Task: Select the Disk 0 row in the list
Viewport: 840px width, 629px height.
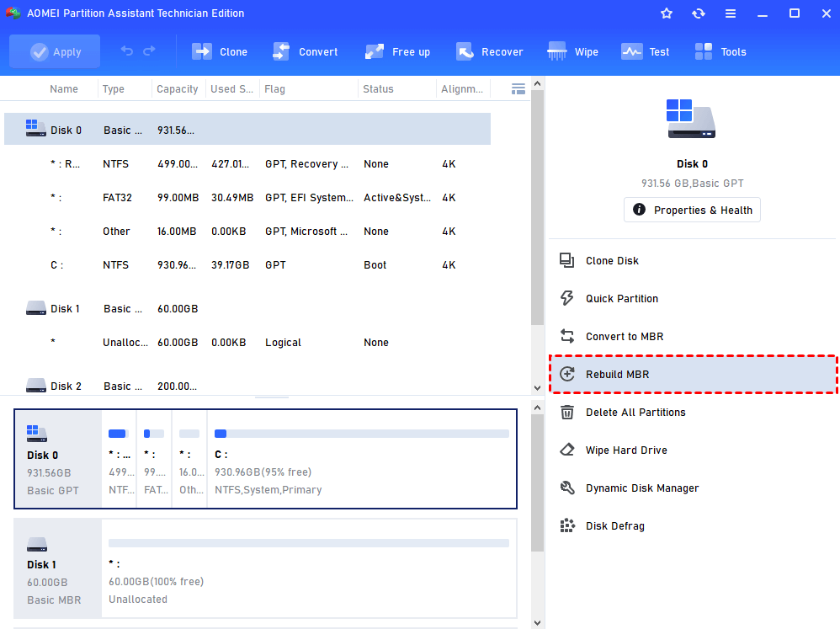Action: pos(247,129)
